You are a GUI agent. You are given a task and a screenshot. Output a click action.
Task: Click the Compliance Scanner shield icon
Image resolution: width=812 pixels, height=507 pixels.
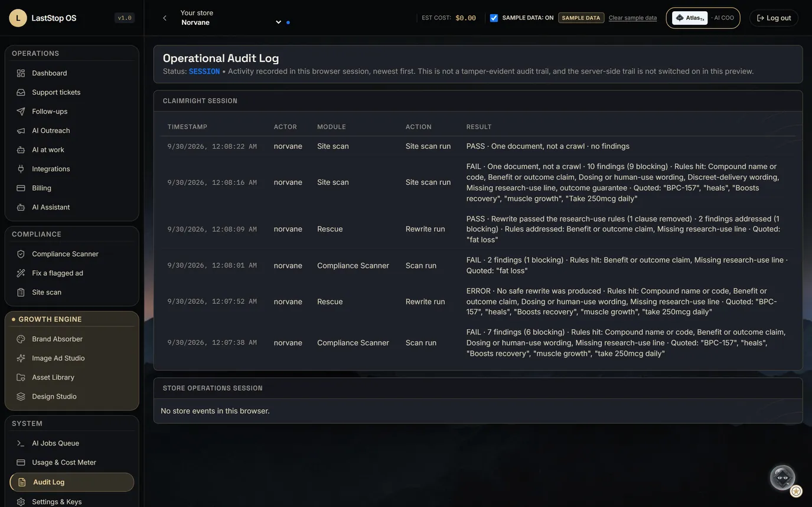[x=21, y=254]
